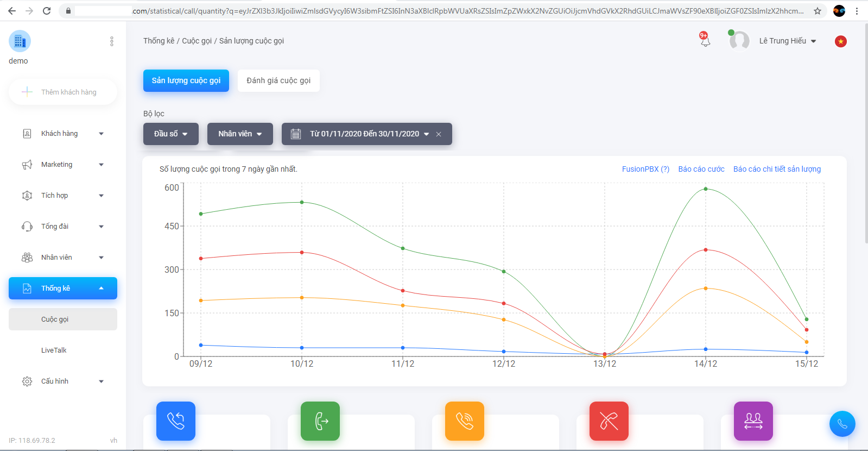Open the Báo cáo cước link
The height and width of the screenshot is (451, 868).
point(701,169)
